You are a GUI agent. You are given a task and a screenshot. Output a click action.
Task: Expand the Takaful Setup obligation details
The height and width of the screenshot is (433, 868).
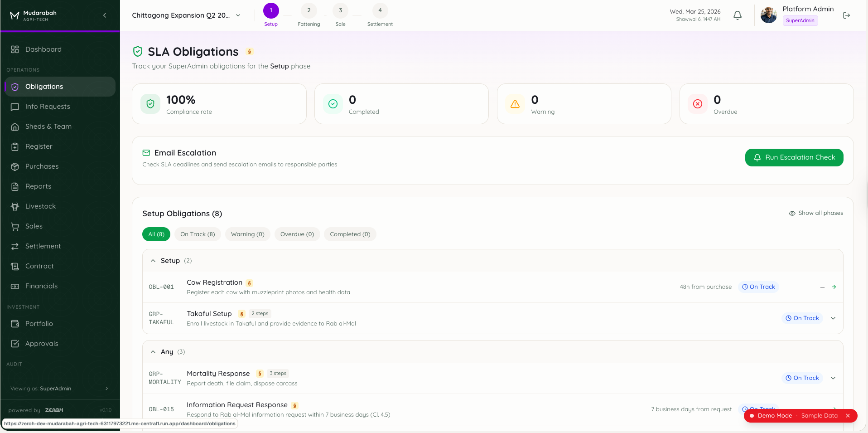[833, 318]
